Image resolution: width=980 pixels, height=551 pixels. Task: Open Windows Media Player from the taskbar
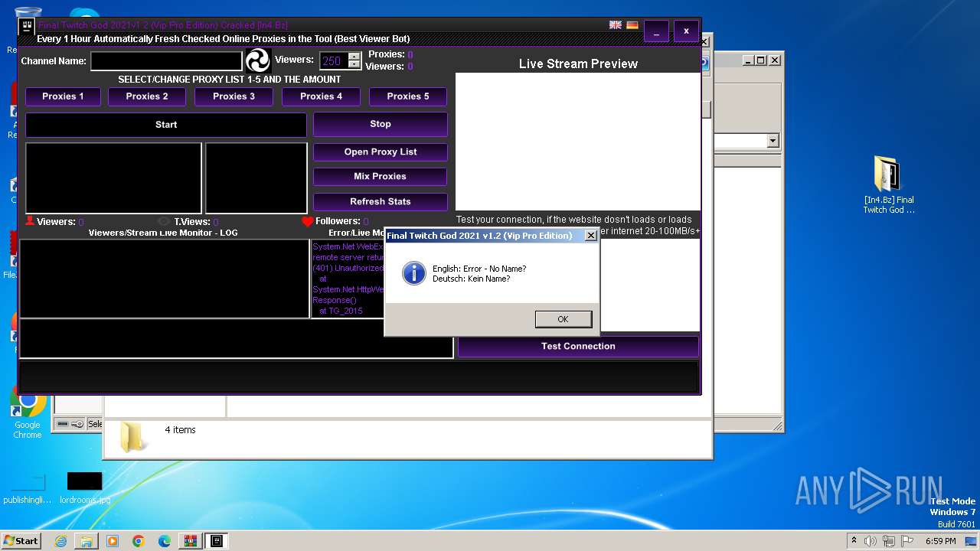coord(113,541)
